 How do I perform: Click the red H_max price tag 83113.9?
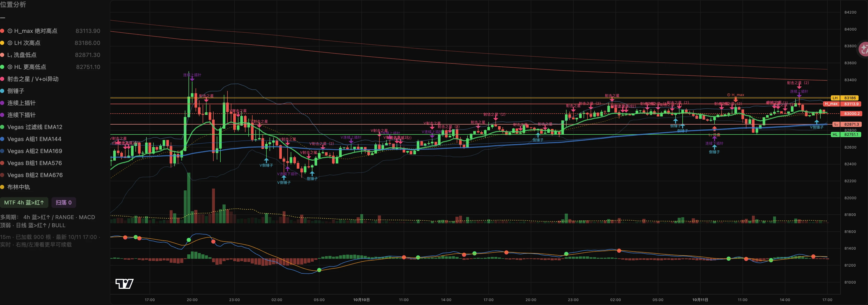click(842, 104)
